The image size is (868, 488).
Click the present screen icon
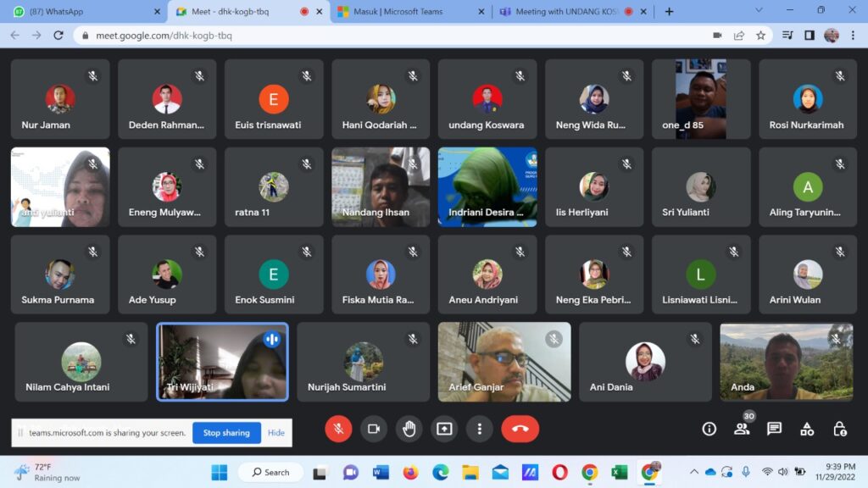point(444,429)
